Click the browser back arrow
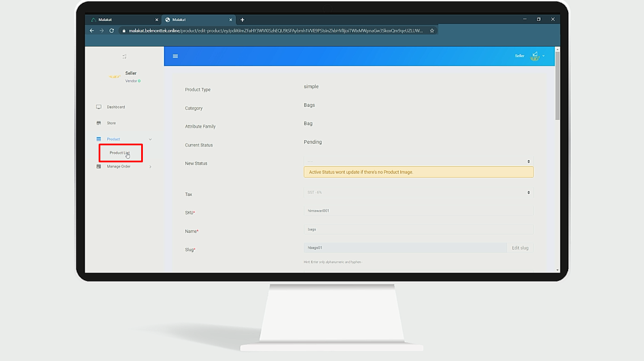The image size is (644, 361). pyautogui.click(x=92, y=31)
